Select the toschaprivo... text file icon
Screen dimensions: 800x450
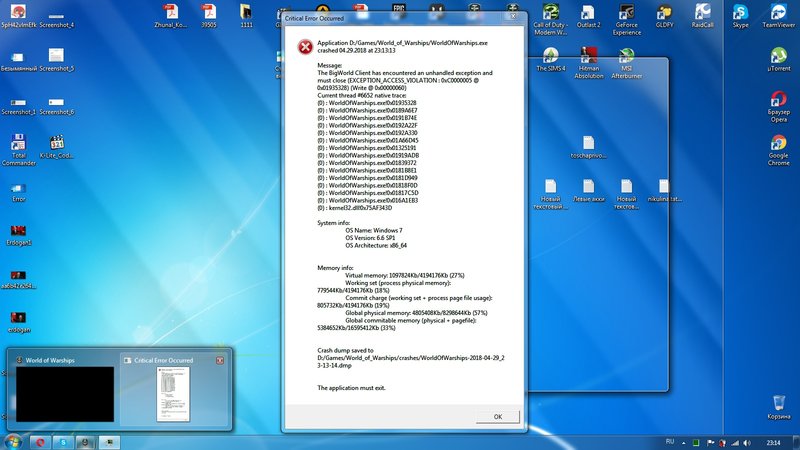[x=588, y=147]
